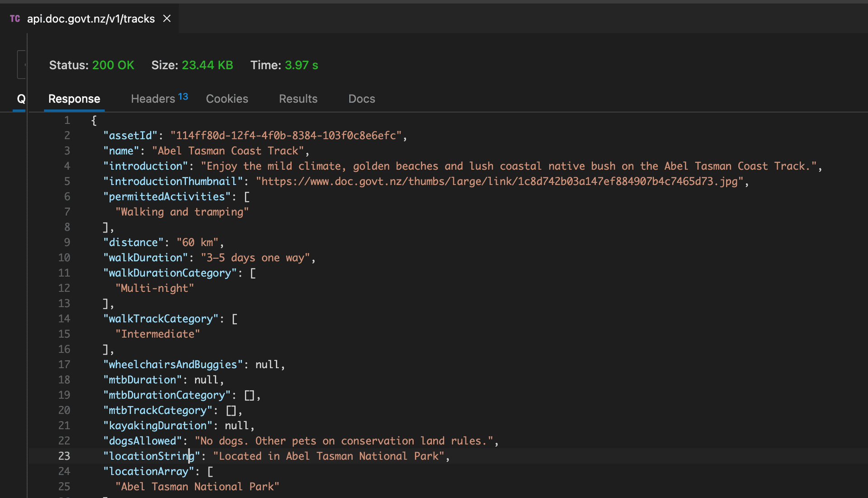Click the empty array of mtbDurationCategory

coord(249,395)
